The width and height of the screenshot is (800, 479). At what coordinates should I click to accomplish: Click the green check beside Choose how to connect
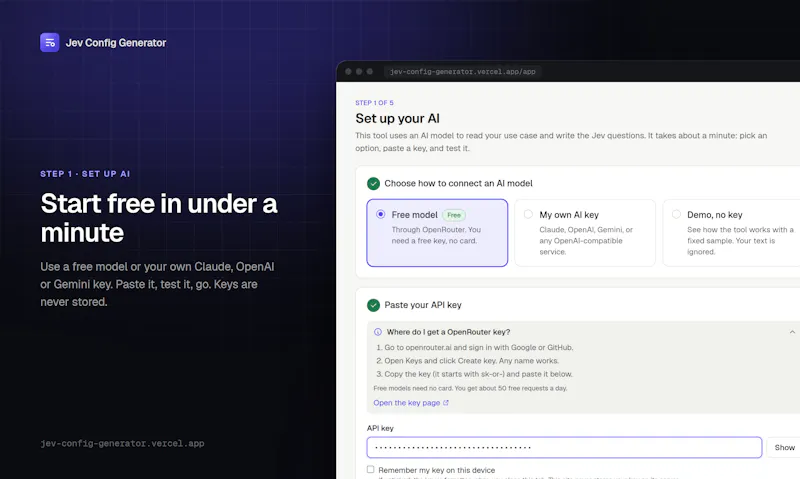pyautogui.click(x=373, y=183)
